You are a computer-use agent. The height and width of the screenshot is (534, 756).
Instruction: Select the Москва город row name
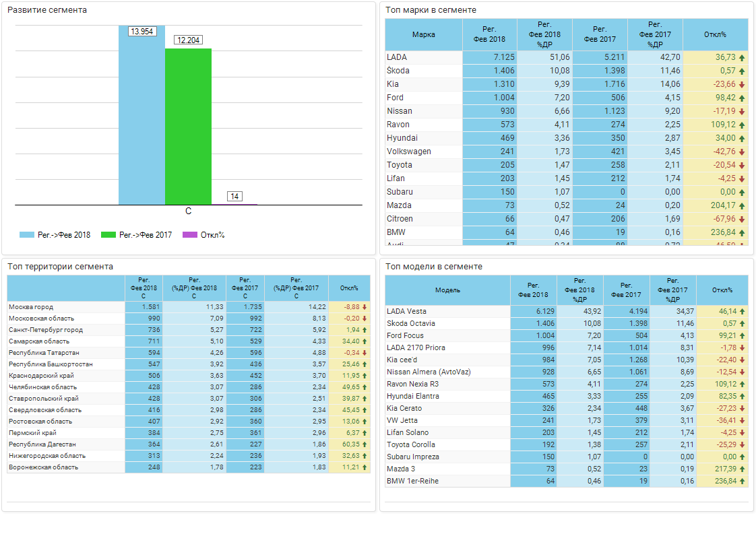coord(31,307)
